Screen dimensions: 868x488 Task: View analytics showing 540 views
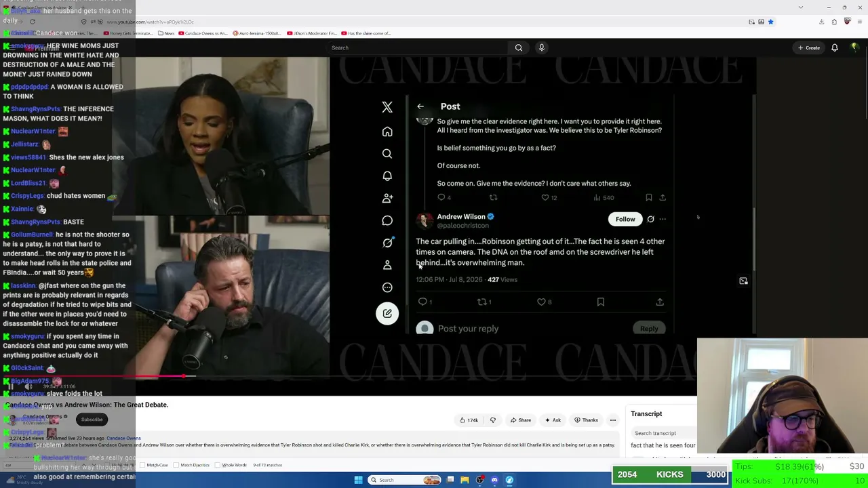[604, 197]
